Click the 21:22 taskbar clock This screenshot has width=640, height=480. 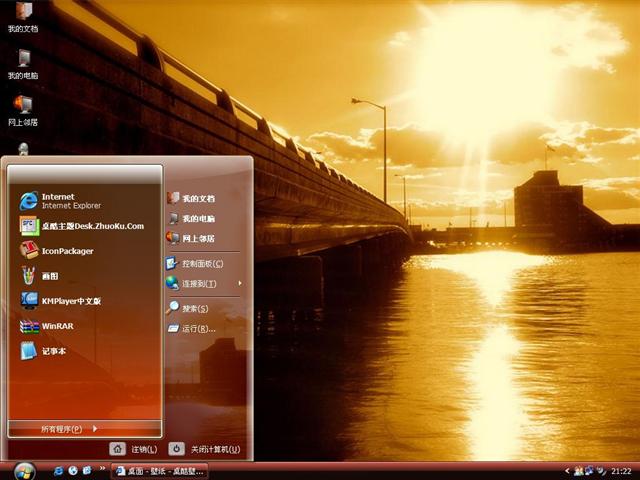621,471
